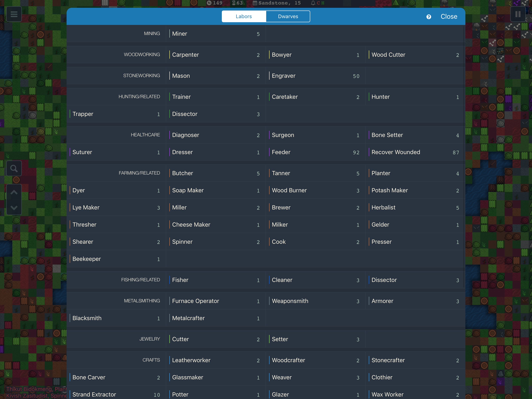Select the Labors tab
This screenshot has width=532, height=399.
[x=244, y=16]
